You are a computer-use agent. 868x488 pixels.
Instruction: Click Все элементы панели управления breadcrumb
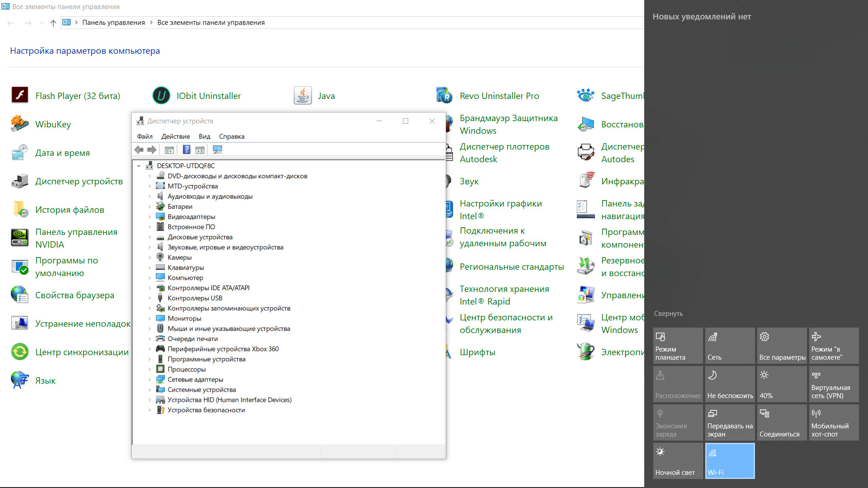pos(211,23)
